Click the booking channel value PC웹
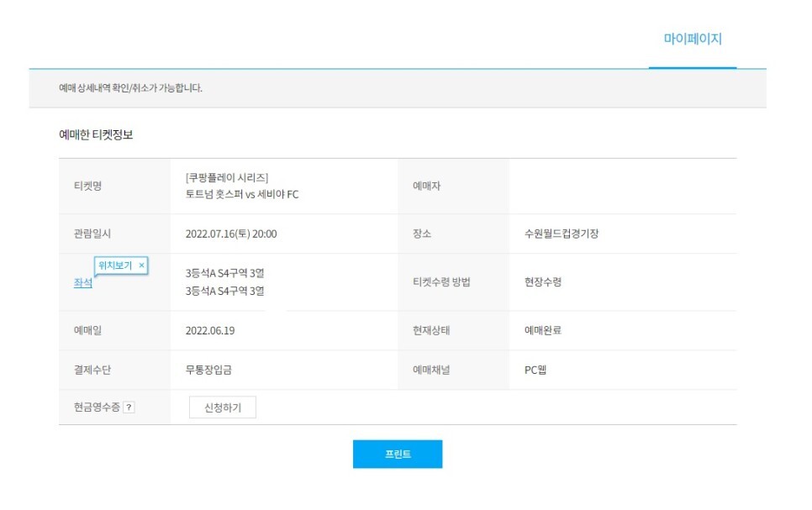The height and width of the screenshot is (510, 812). coord(535,371)
